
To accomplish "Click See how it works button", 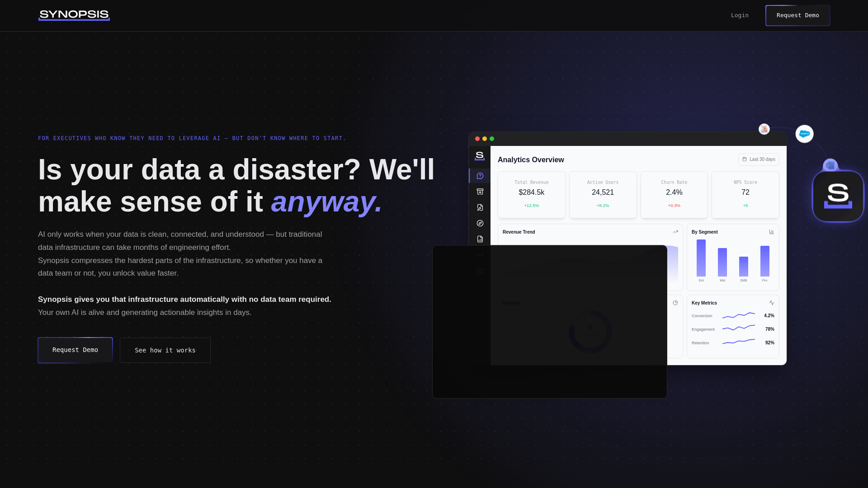I will coord(165,350).
